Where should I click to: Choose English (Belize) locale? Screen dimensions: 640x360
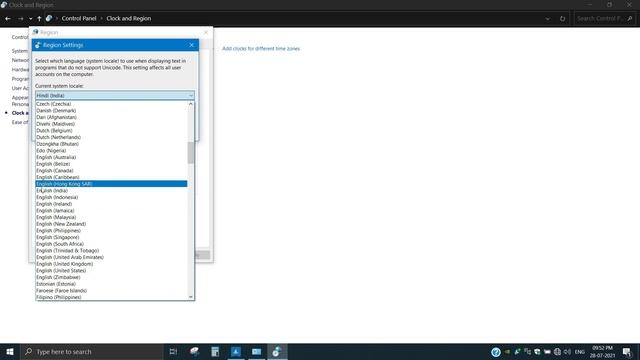pos(111,164)
